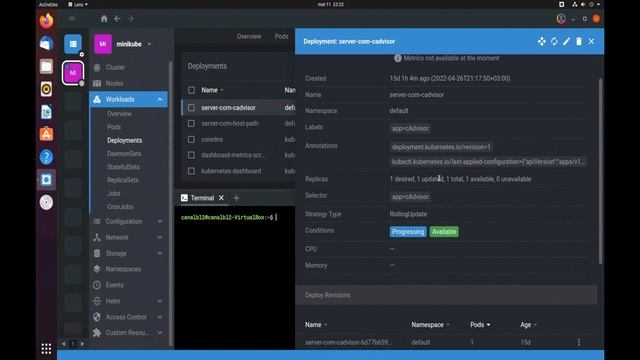
Task: Expand the Helm section
Action: pos(128,301)
